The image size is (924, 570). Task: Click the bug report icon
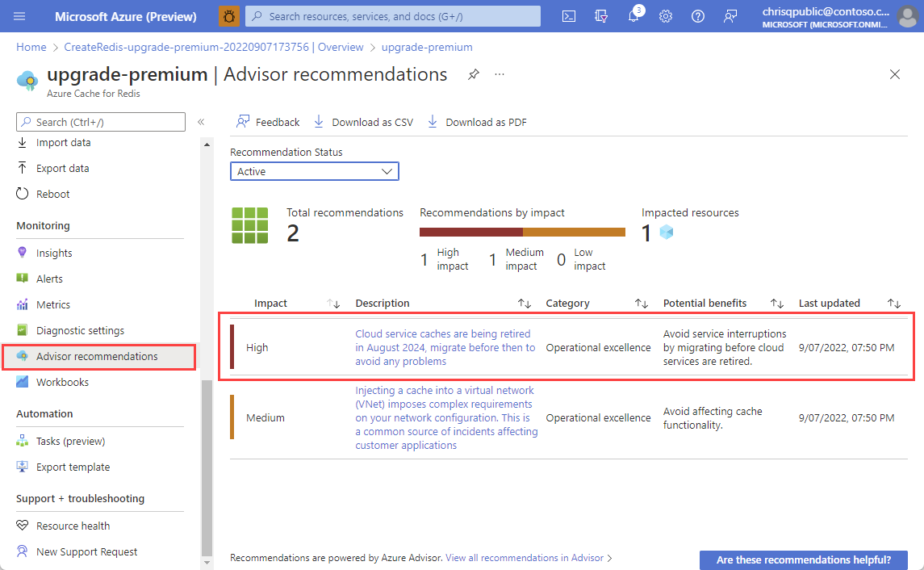point(229,16)
